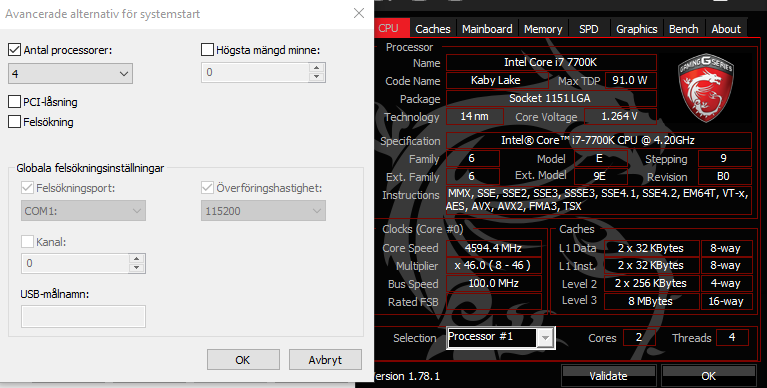Image resolution: width=767 pixels, height=388 pixels.
Task: Open the Antal processorer count dropdown
Action: coord(70,74)
